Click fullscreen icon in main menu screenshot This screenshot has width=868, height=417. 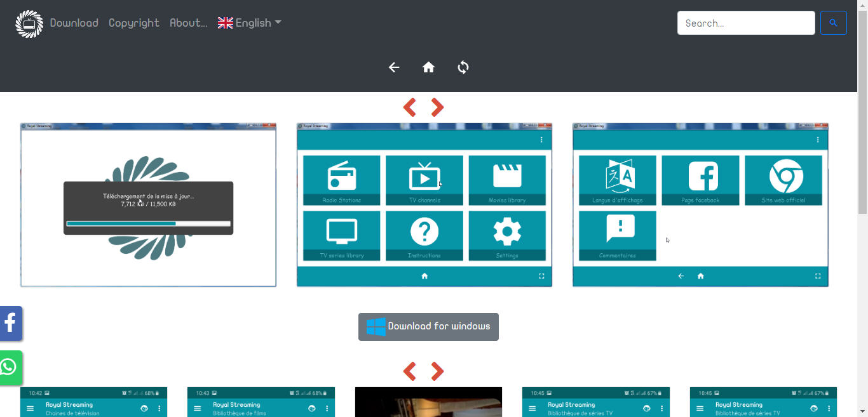click(541, 276)
